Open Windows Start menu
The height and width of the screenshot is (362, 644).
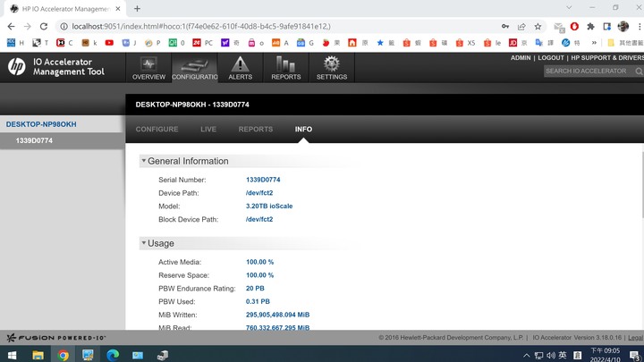(x=12, y=355)
